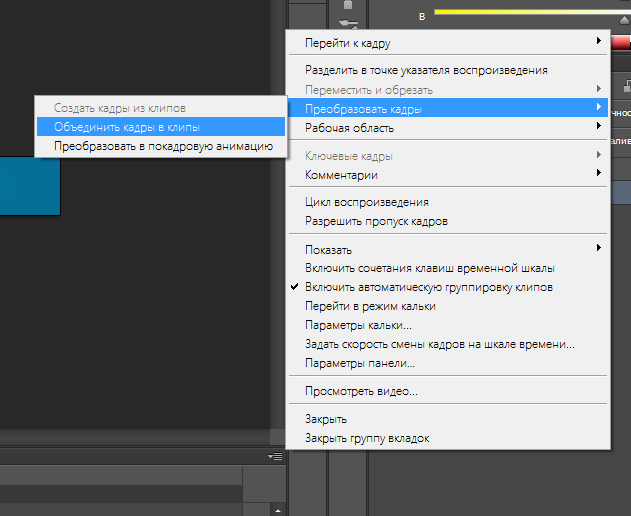The image size is (631, 516).
Task: Choose 'Преобразовать в покадровую анимацию'
Action: pos(161,146)
